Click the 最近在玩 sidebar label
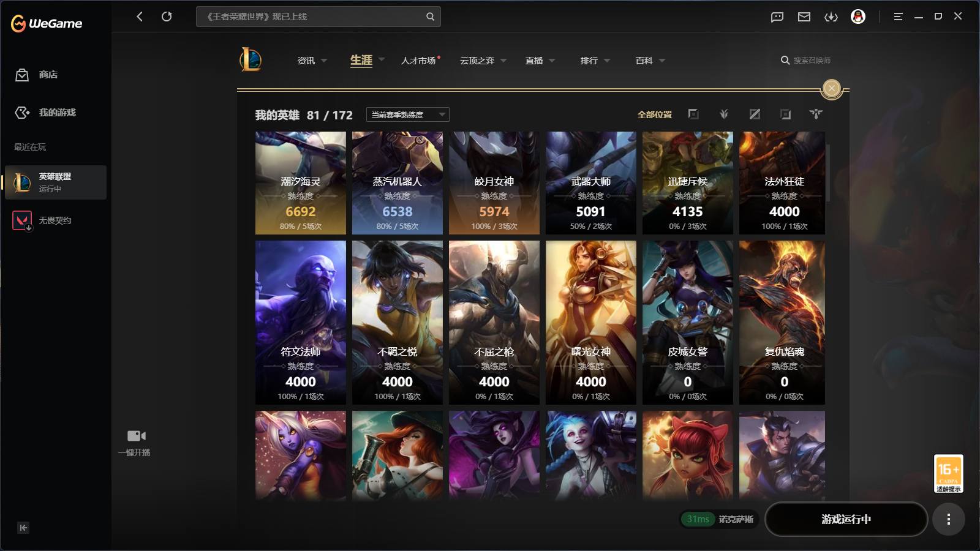Image resolution: width=980 pixels, height=551 pixels. pyautogui.click(x=30, y=147)
